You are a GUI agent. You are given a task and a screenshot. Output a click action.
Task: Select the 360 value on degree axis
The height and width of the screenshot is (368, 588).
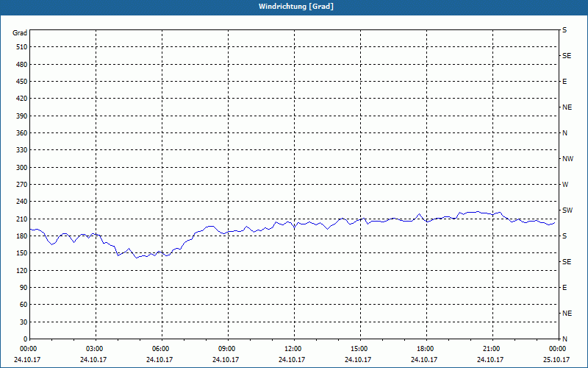[x=22, y=133]
